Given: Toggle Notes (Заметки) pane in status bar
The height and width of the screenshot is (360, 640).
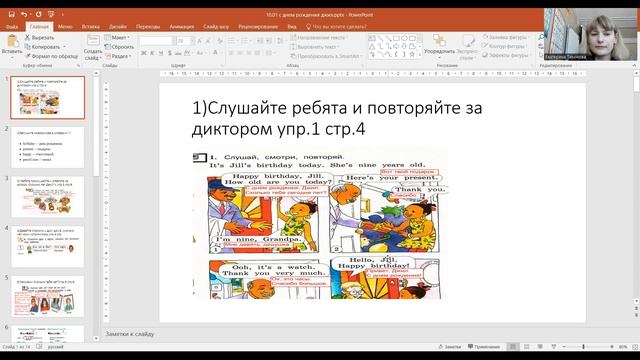Looking at the screenshot, I should tap(449, 347).
